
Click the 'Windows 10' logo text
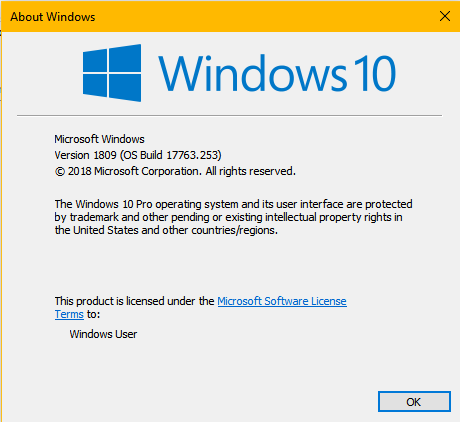pos(277,74)
